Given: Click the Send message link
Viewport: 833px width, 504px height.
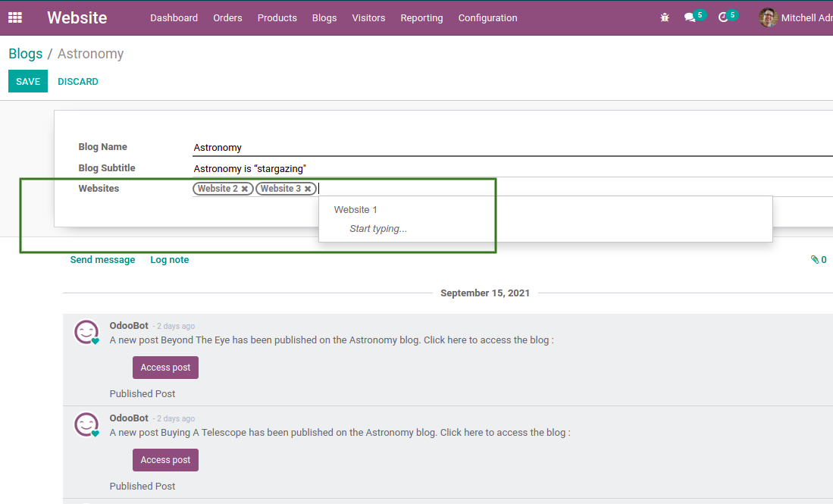Looking at the screenshot, I should coord(102,260).
